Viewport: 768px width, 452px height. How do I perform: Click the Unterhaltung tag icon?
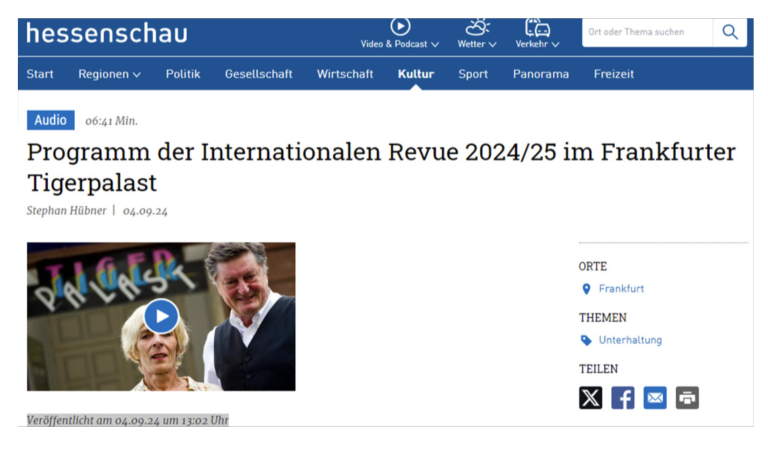pyautogui.click(x=587, y=340)
